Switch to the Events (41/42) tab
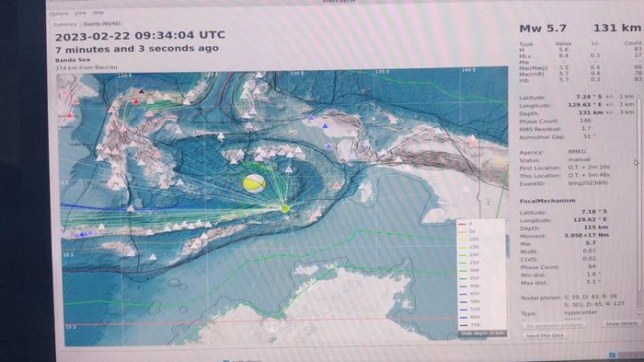The height and width of the screenshot is (362, 644). coord(102,24)
